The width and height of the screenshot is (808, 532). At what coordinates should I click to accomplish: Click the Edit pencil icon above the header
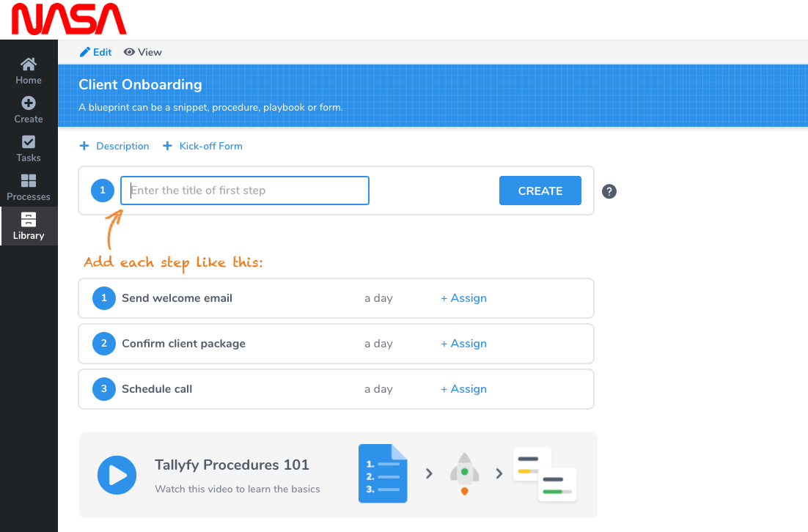point(95,52)
